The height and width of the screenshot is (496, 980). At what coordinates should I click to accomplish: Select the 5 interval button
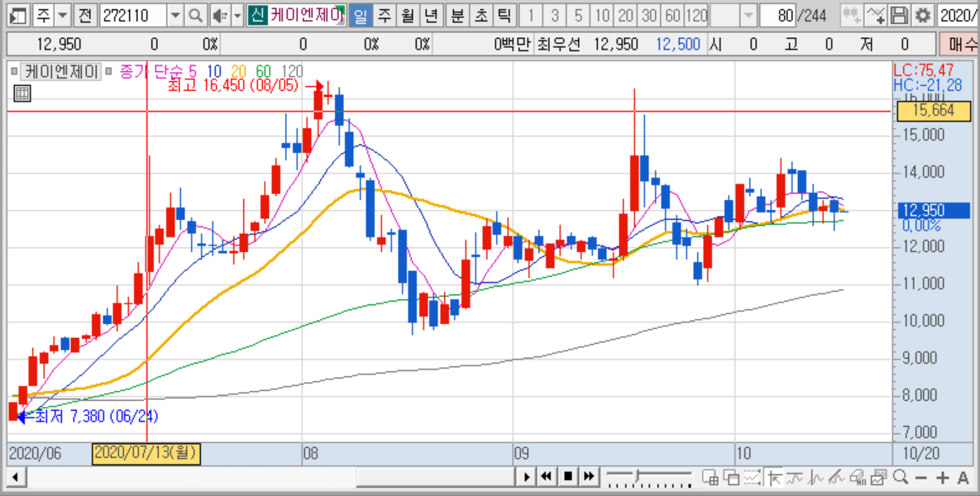point(578,16)
